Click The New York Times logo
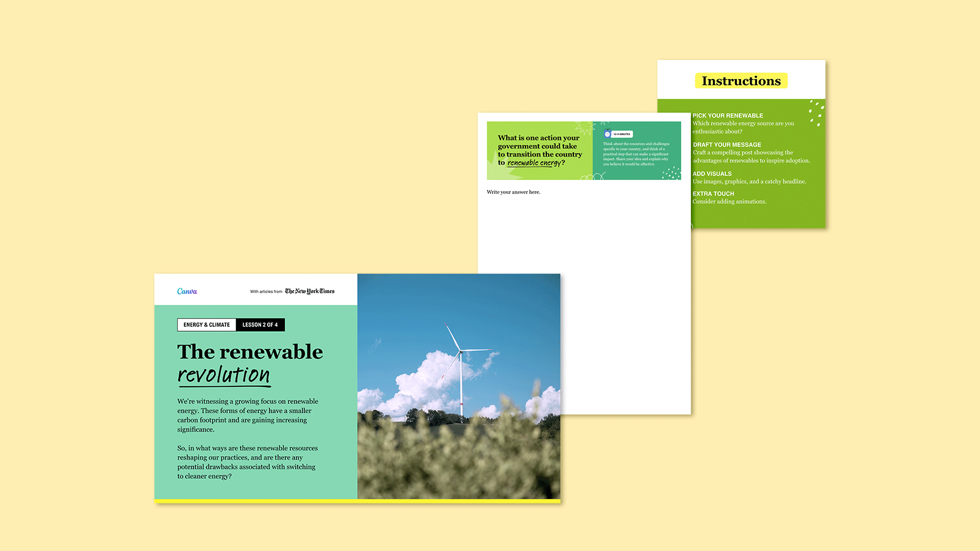980x551 pixels. pyautogui.click(x=311, y=291)
